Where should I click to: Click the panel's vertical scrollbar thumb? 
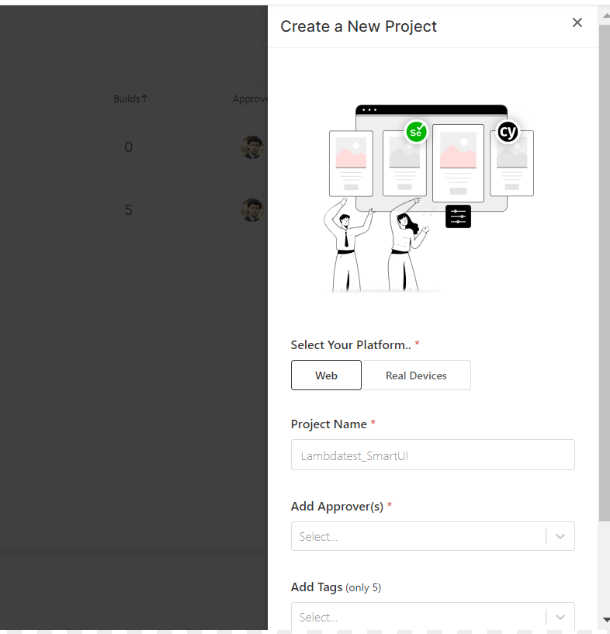click(604, 273)
